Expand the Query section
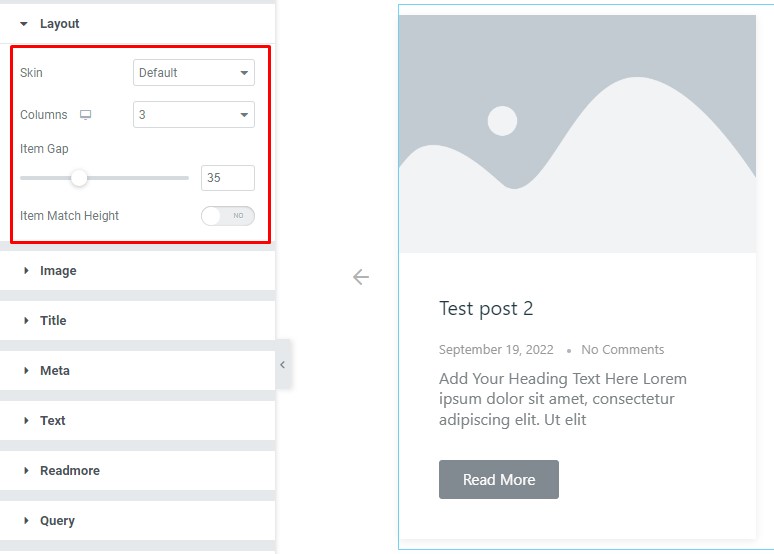 click(x=137, y=520)
